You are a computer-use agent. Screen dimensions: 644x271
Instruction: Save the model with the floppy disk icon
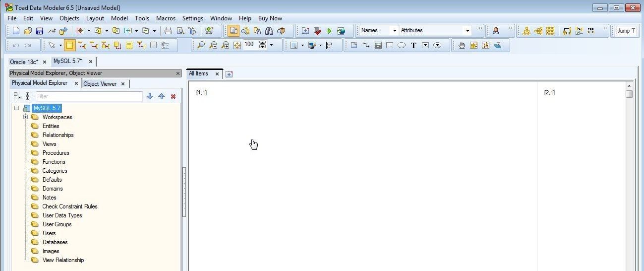pos(40,31)
